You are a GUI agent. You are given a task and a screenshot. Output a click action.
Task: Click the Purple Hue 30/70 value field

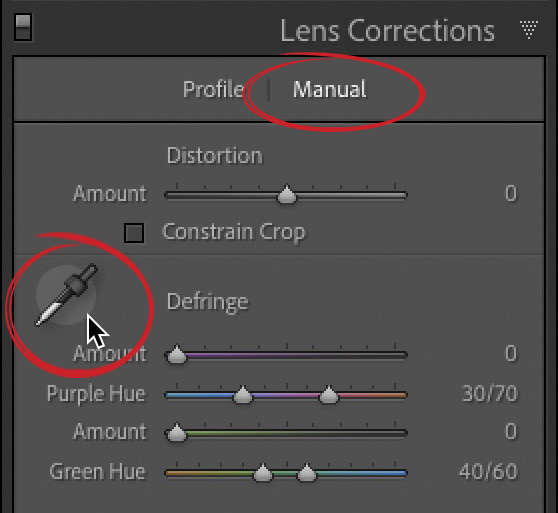click(x=489, y=394)
